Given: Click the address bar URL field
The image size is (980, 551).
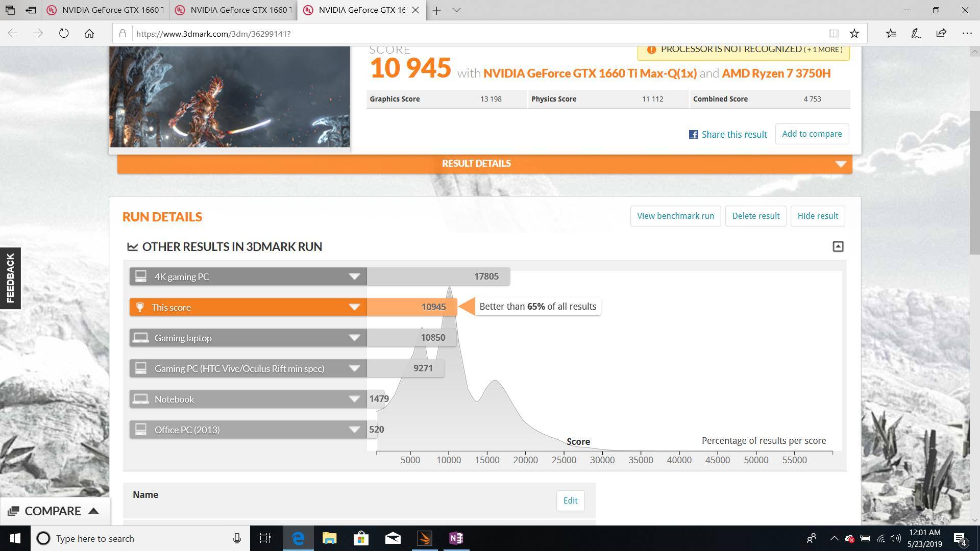Looking at the screenshot, I should (x=459, y=34).
